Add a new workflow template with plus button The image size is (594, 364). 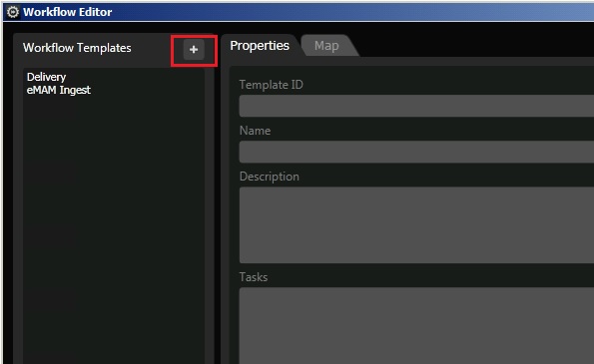(x=194, y=50)
